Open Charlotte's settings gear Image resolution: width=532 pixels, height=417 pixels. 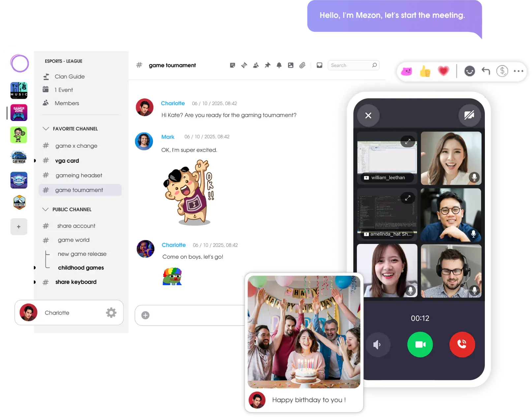111,313
